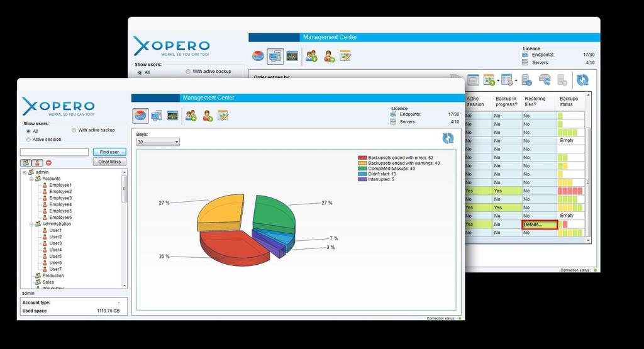Click selected computers view icon in back window
This screenshot has height=349, width=644.
click(x=275, y=56)
